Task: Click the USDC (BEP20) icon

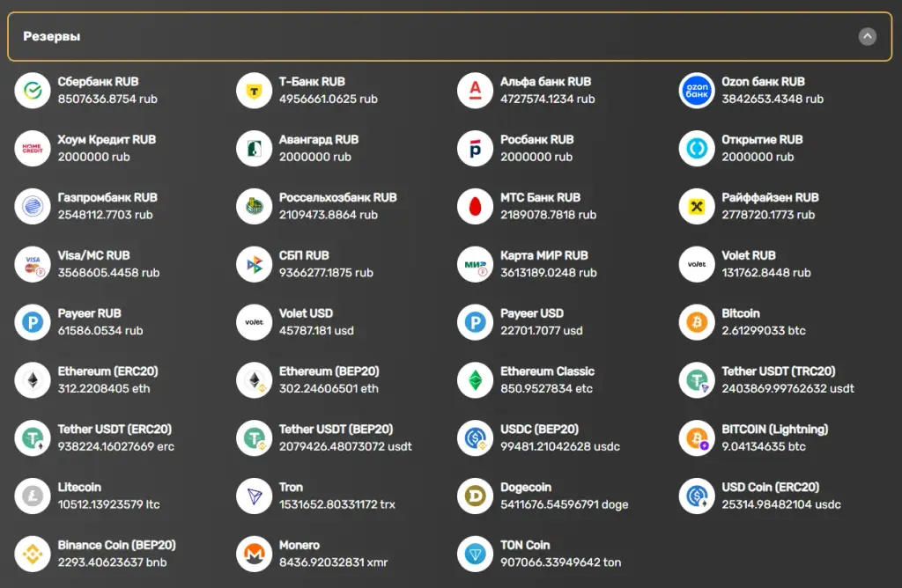Action: [475, 438]
